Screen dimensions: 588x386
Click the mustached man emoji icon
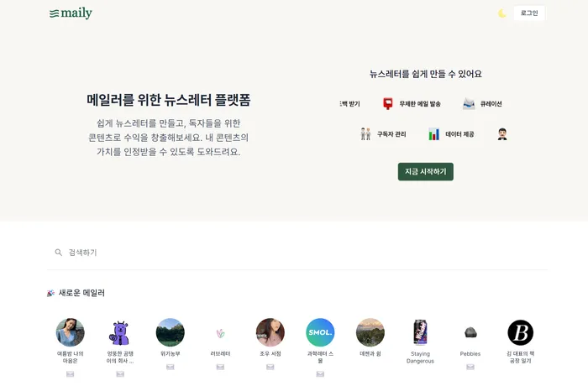point(502,133)
